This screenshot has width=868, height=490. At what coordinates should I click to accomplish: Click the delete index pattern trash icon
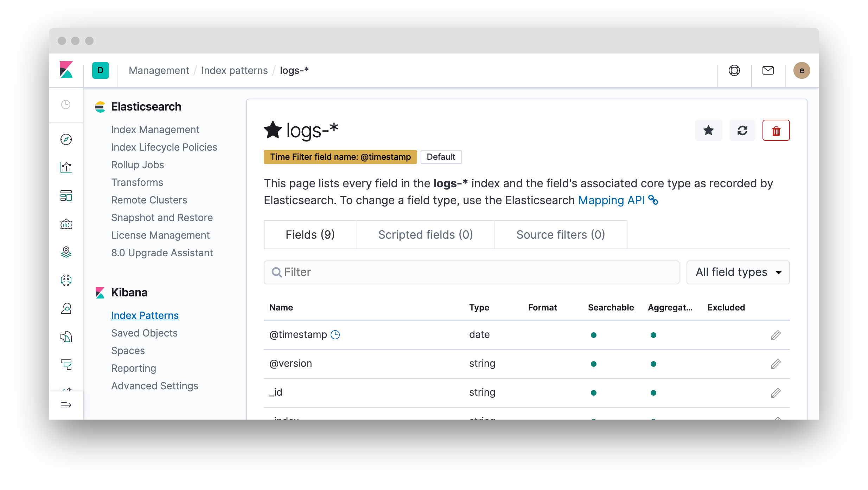[x=776, y=131]
